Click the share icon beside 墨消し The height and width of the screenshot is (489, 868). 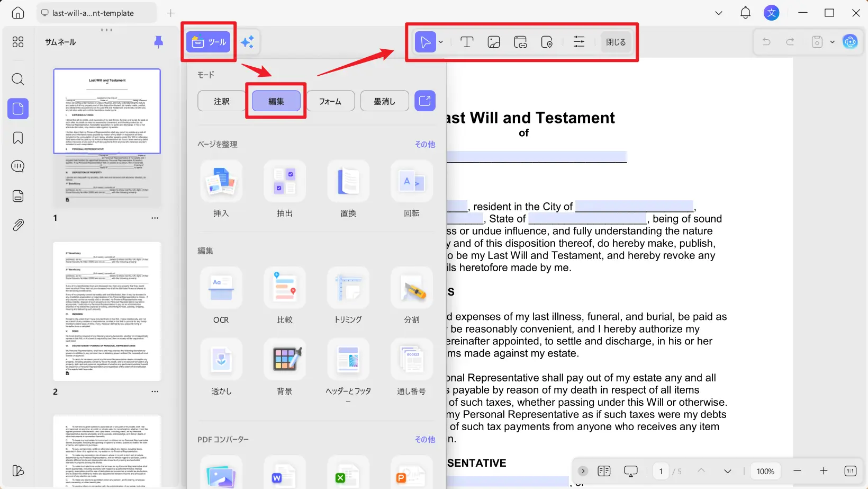(x=425, y=101)
